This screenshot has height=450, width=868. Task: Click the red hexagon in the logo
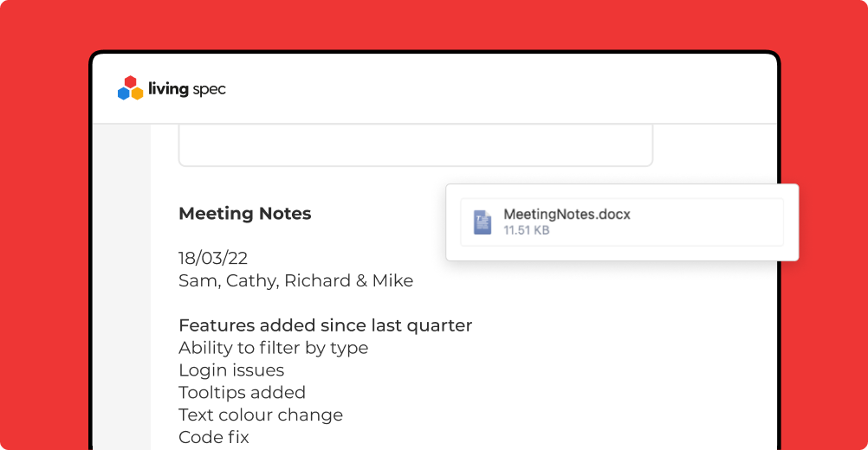130,82
